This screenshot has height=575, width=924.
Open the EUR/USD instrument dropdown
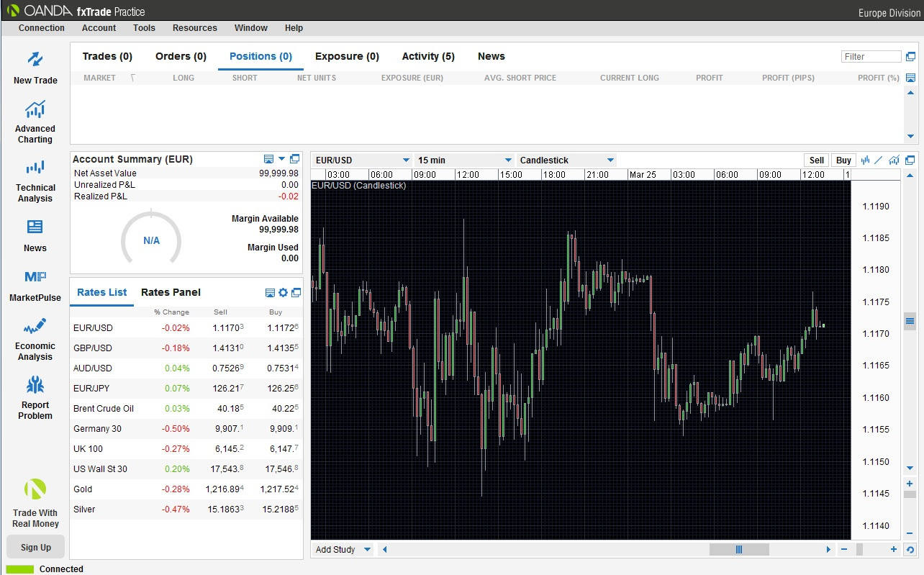(x=363, y=160)
